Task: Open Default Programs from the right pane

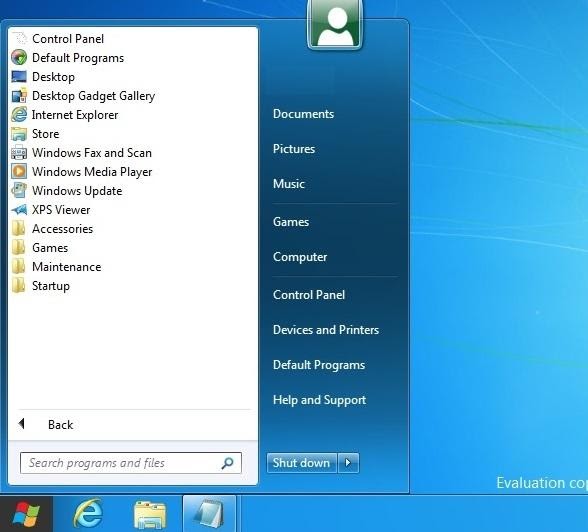Action: point(319,365)
